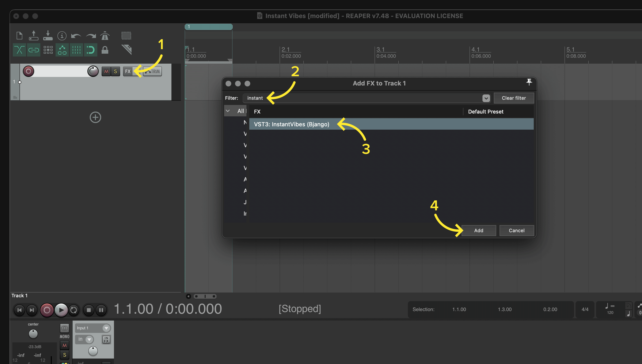Click the horizontal scroll left arrow
Screen dimensions: 642x364
(x=189, y=297)
